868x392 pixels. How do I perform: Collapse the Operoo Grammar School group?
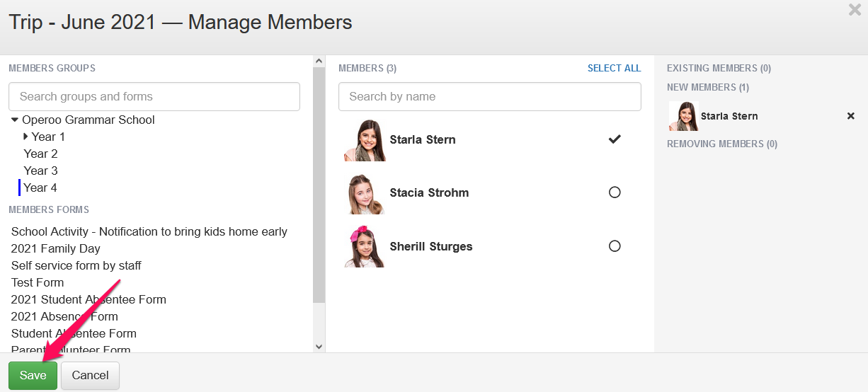[15, 120]
